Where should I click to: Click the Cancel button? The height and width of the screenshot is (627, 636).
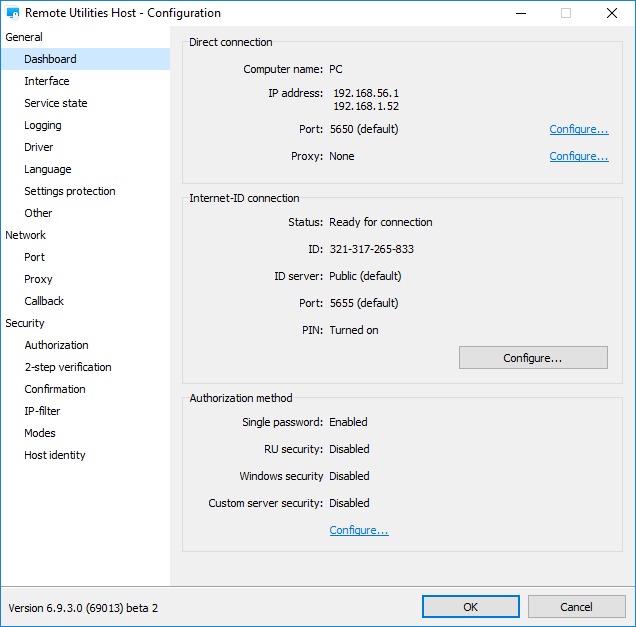(576, 607)
